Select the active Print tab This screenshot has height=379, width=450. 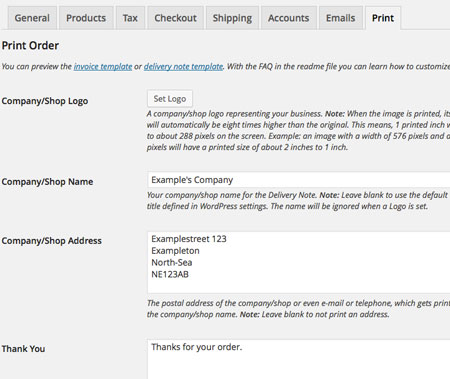[x=383, y=18]
